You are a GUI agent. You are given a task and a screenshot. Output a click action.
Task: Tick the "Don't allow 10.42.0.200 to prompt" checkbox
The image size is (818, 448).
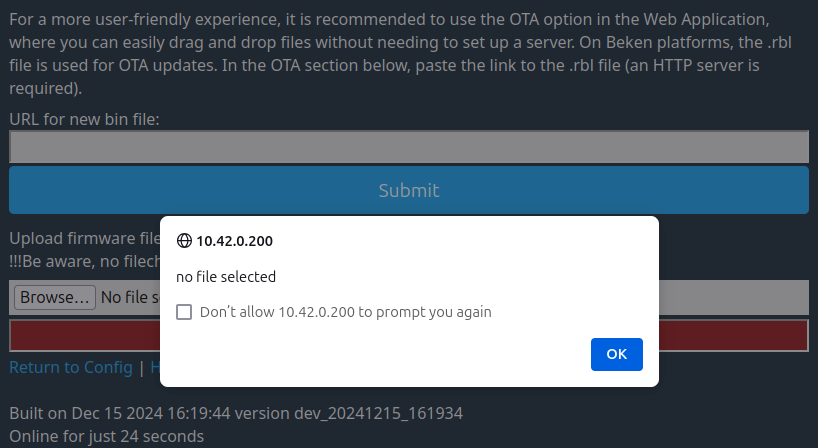tap(184, 312)
